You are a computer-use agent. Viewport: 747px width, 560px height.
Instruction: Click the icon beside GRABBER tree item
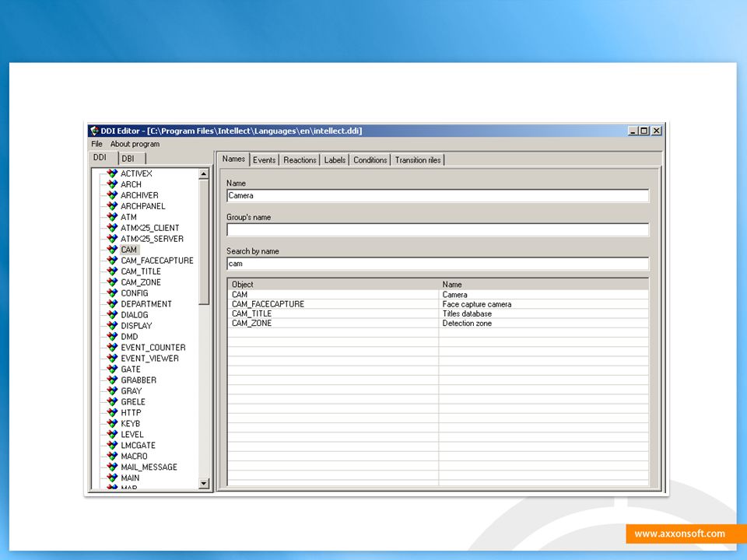tap(112, 380)
